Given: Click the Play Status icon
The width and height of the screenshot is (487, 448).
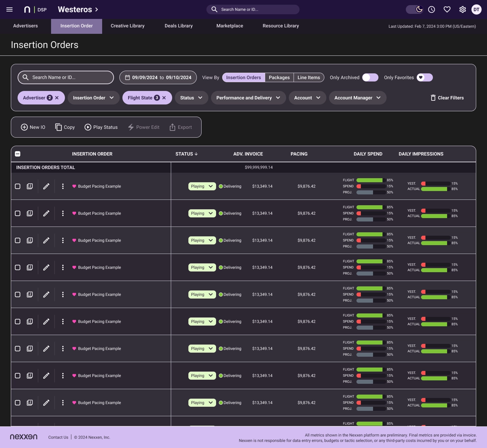Looking at the screenshot, I should [x=88, y=127].
